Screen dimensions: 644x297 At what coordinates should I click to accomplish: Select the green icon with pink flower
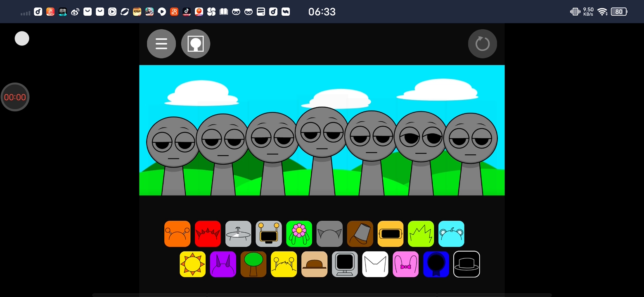(299, 234)
